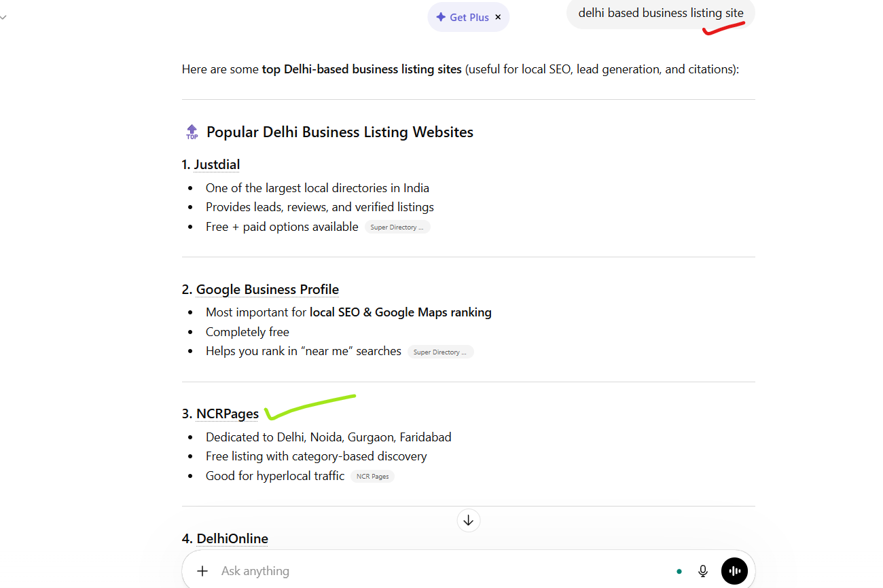Click the Popular Delhi Business Listing Websites heading
The height and width of the screenshot is (588, 883).
(x=340, y=132)
